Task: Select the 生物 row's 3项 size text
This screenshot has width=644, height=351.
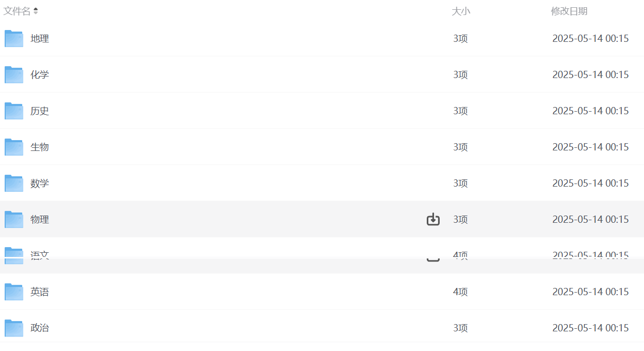Action: 460,147
